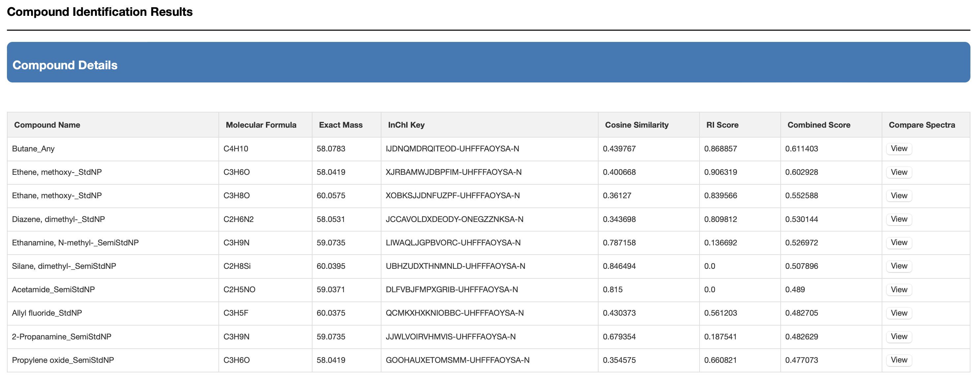
Task: Click the Compound Name column header
Action: (x=47, y=125)
